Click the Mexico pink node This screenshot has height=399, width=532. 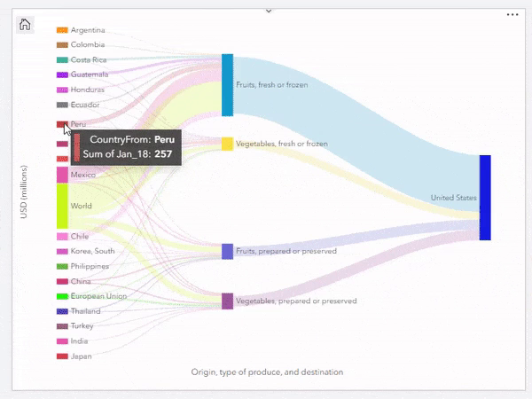click(x=62, y=175)
